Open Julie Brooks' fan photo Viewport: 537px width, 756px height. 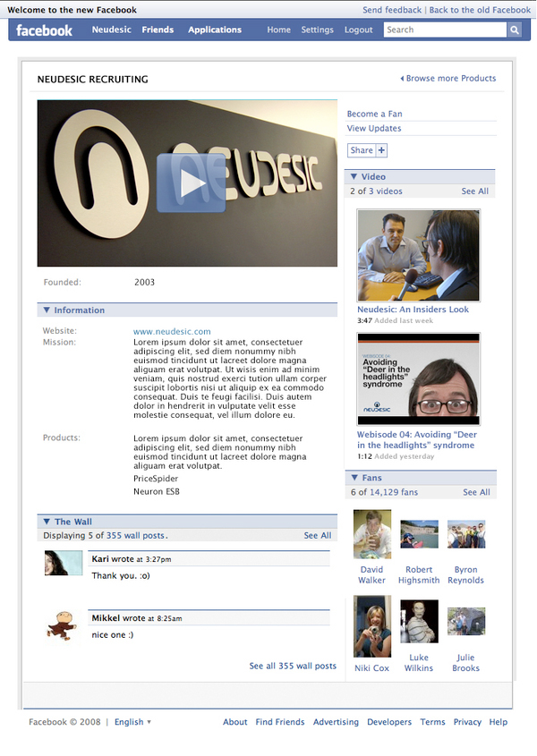(466, 621)
